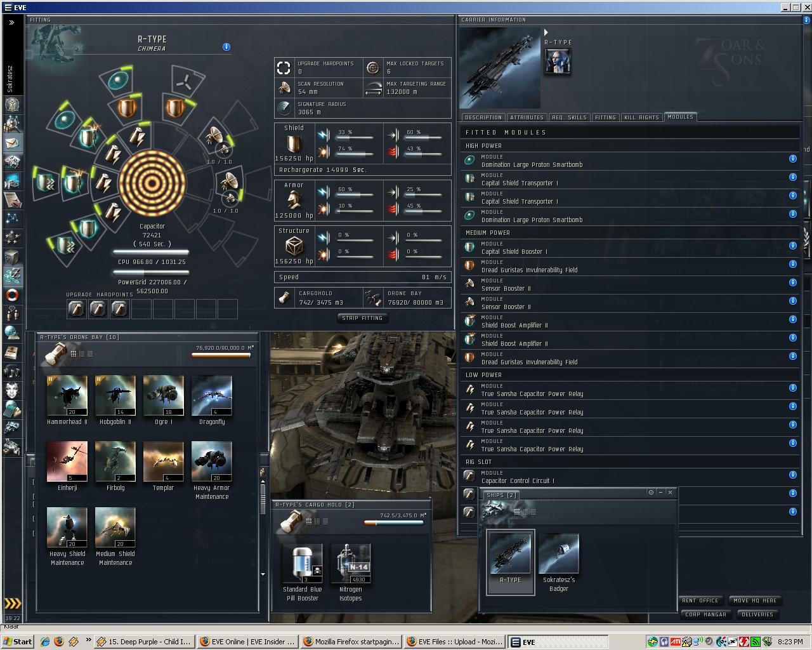Open the assets safe icon in sidebar
The height and width of the screenshot is (650, 812).
(x=12, y=257)
